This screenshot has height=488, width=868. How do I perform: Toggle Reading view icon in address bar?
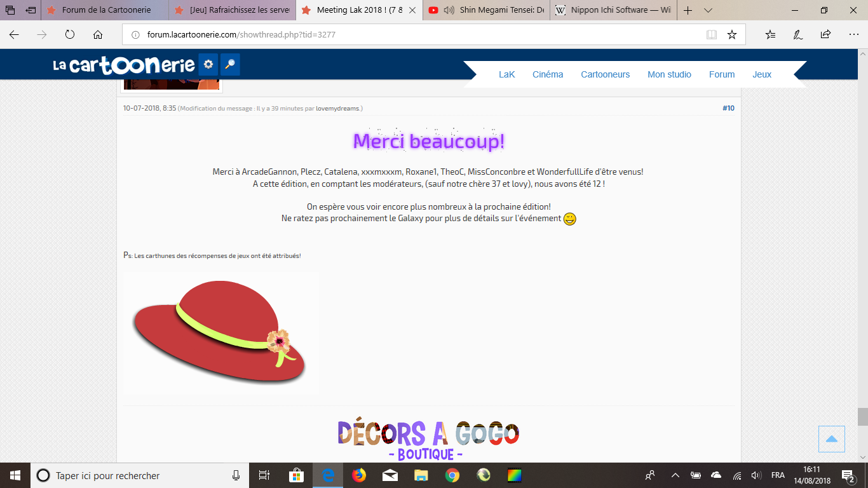click(x=712, y=35)
